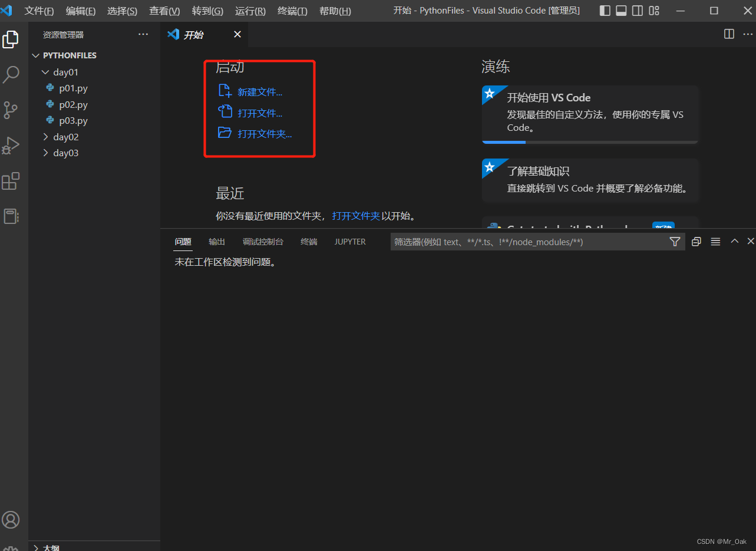Screen dimensions: 756x551
Task: Switch to the 调试控制台 panel tab
Action: coord(263,242)
